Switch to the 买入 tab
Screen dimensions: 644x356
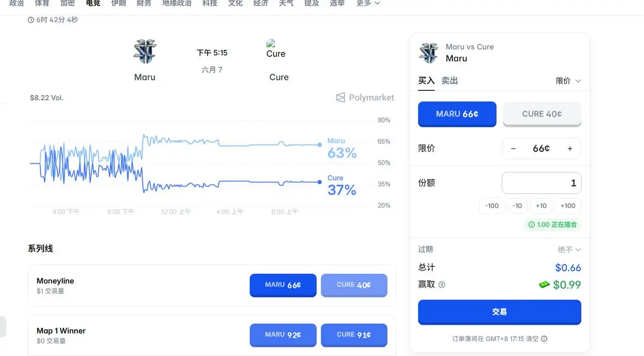[x=426, y=81]
